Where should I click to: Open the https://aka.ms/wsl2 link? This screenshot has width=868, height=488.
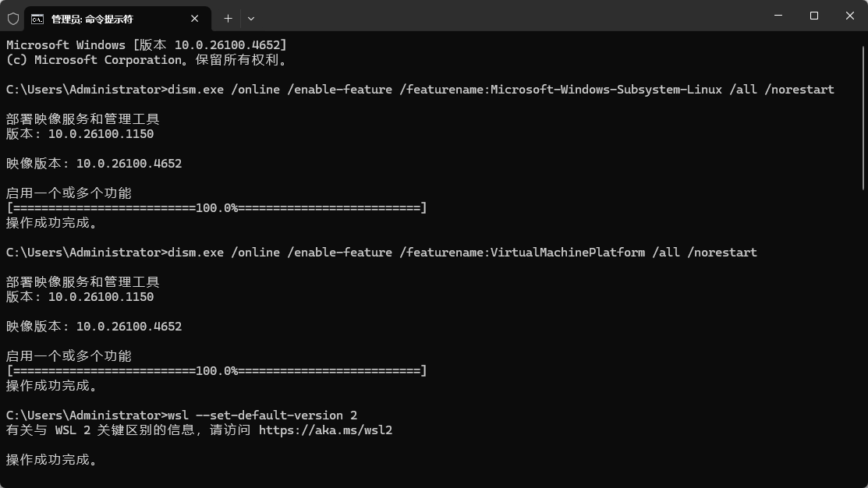(x=325, y=430)
